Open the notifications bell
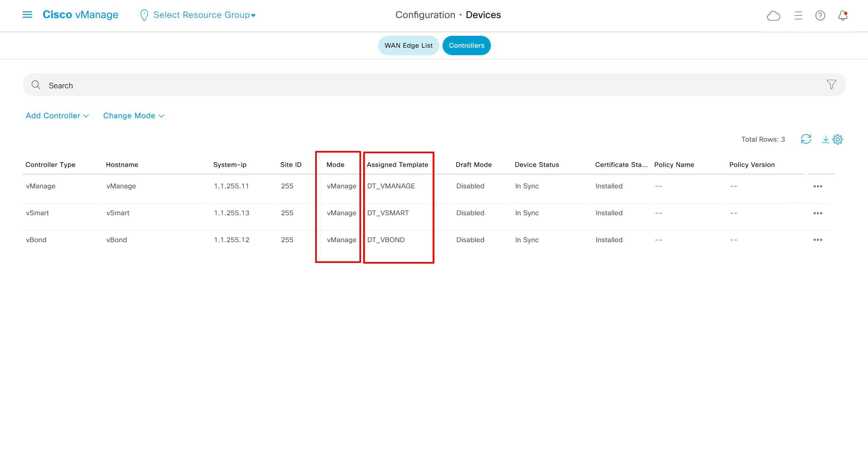 (x=843, y=16)
